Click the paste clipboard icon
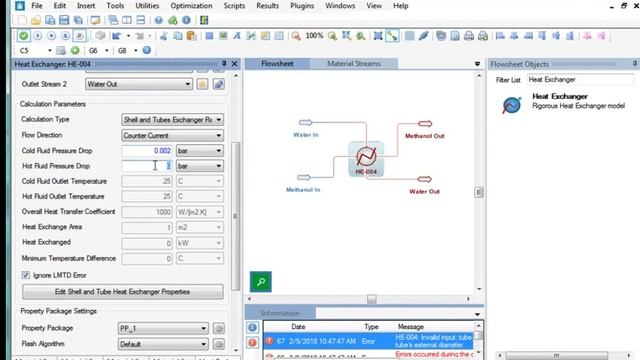 coord(191,36)
